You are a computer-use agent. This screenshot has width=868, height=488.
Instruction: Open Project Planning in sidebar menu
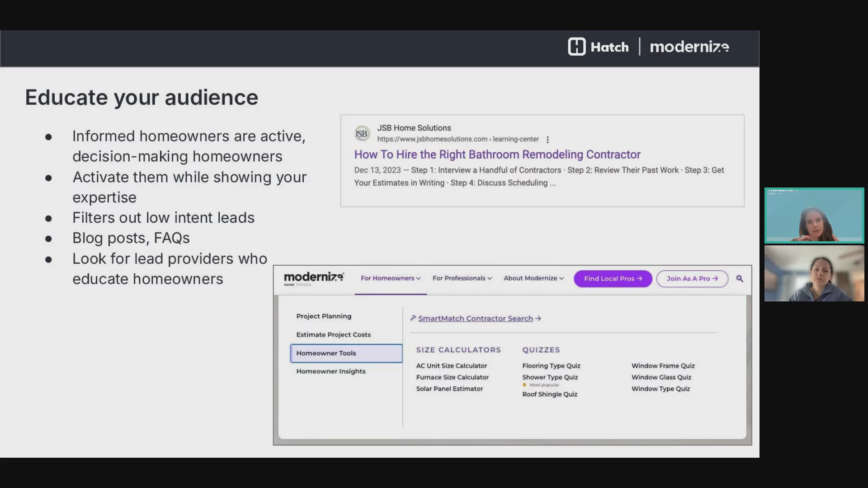coord(324,316)
